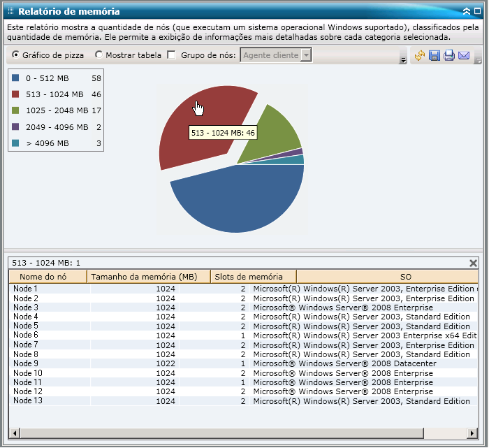
Task: Select the Gráfico de pizza radio button
Action: (x=16, y=55)
